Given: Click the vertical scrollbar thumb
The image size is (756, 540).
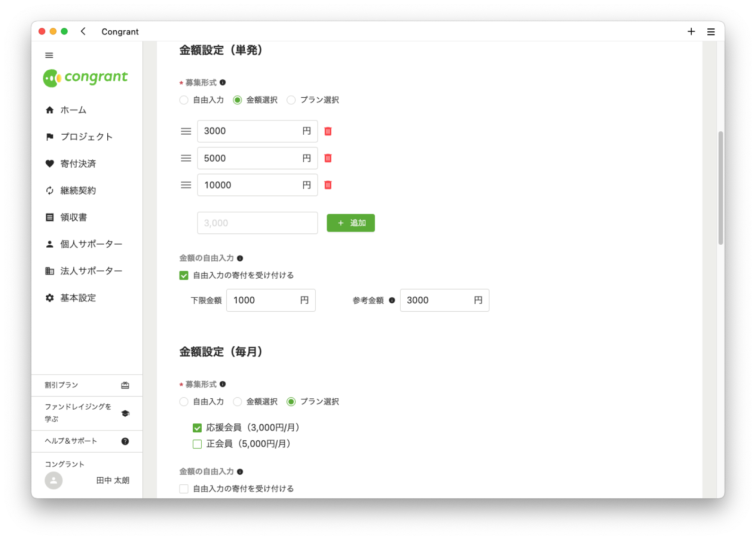Looking at the screenshot, I should coord(721,188).
